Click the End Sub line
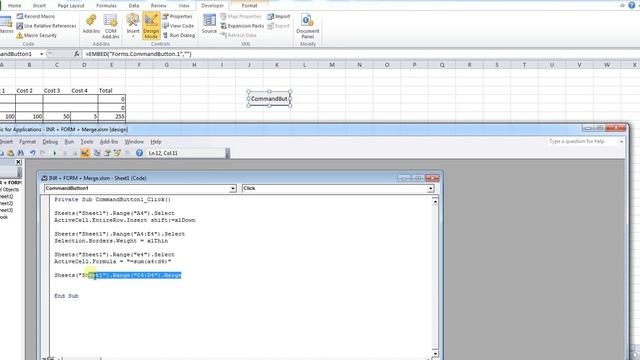640x360 pixels. click(x=66, y=296)
